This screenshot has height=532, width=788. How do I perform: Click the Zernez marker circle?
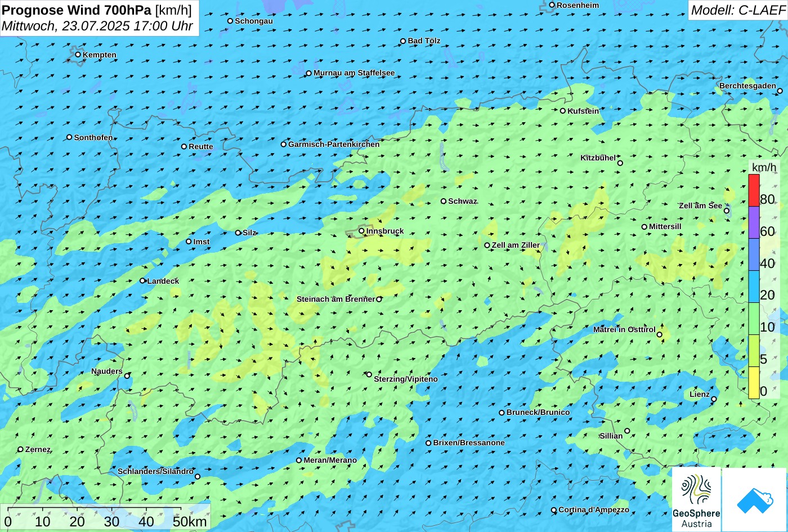20,449
